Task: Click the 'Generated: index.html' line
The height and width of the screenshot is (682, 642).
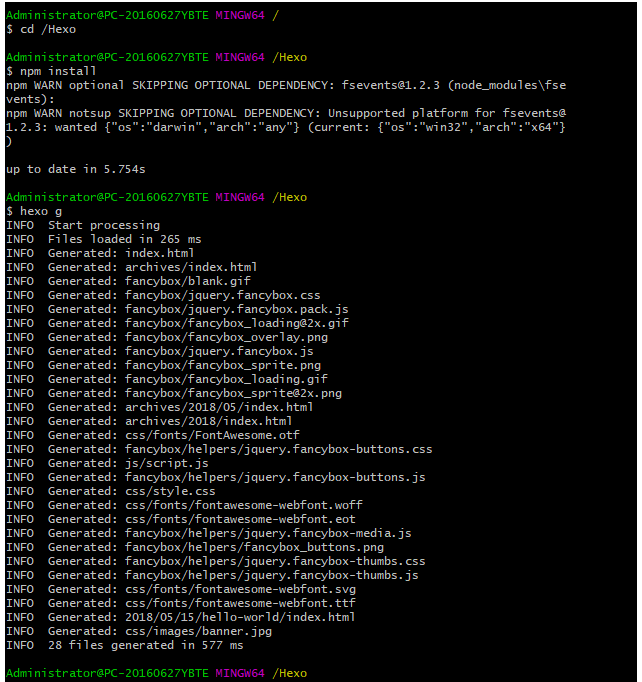Action: coord(120,253)
